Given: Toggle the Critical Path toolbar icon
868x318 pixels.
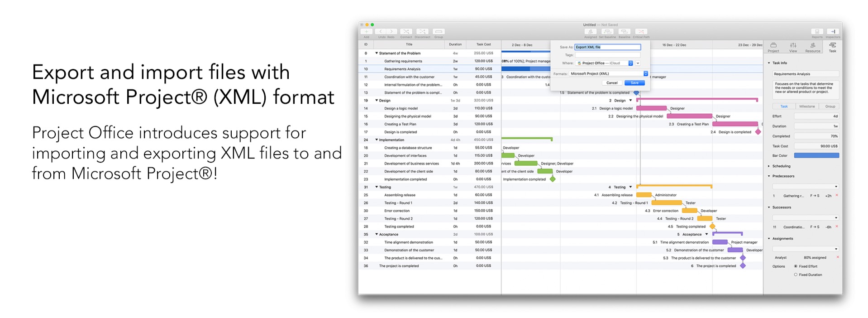Looking at the screenshot, I should pyautogui.click(x=641, y=32).
